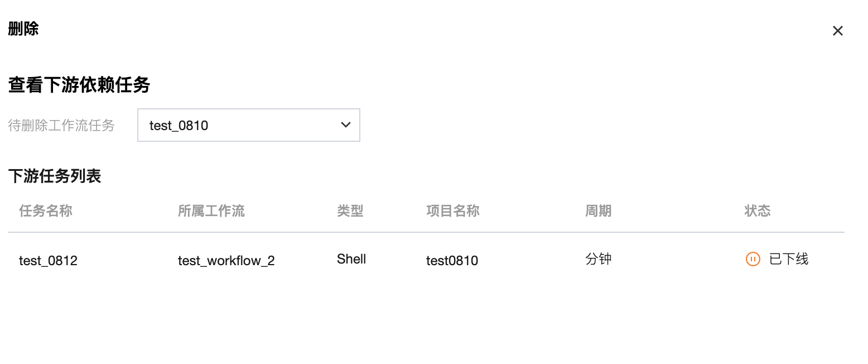Image resolution: width=868 pixels, height=364 pixels.
Task: Click the 删除 dialog title
Action: pos(23,28)
